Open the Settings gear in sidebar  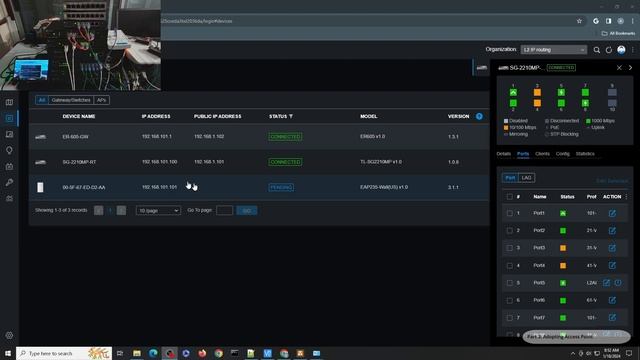[9, 336]
